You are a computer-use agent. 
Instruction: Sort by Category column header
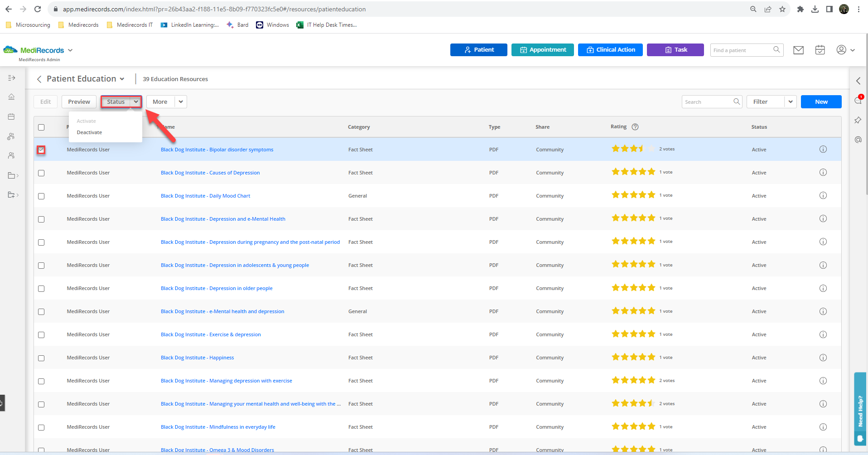(x=359, y=127)
